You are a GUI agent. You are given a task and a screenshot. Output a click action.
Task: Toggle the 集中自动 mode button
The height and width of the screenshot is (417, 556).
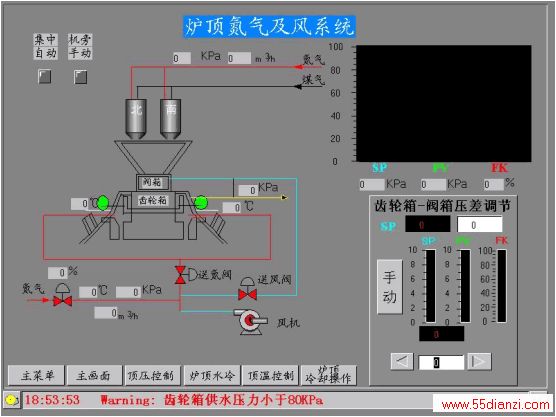pyautogui.click(x=45, y=77)
